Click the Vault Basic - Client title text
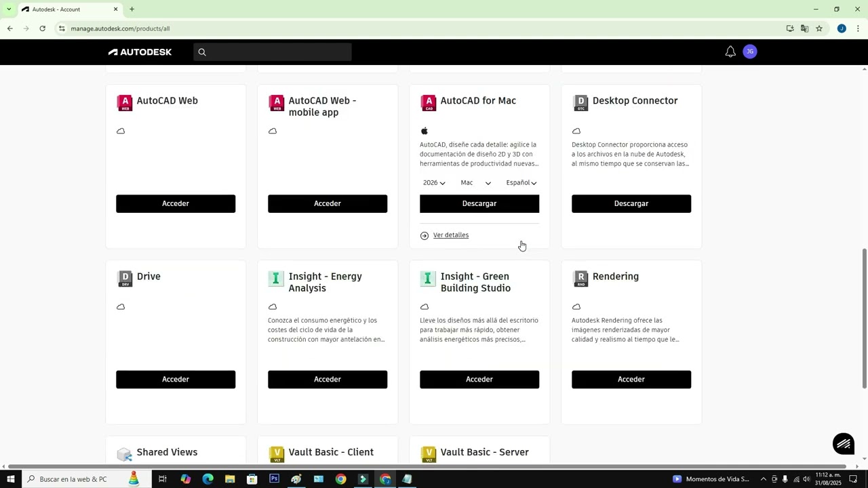This screenshot has height=488, width=868. coord(331,453)
